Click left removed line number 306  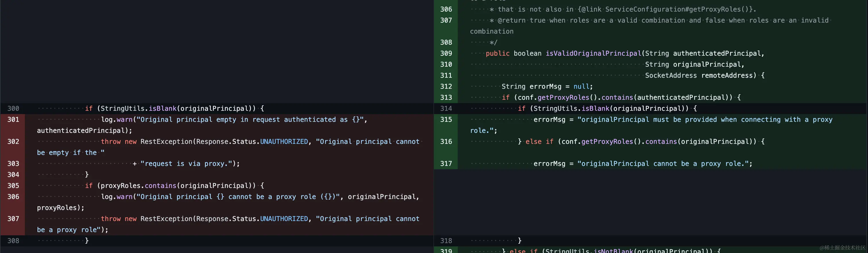pos(13,197)
